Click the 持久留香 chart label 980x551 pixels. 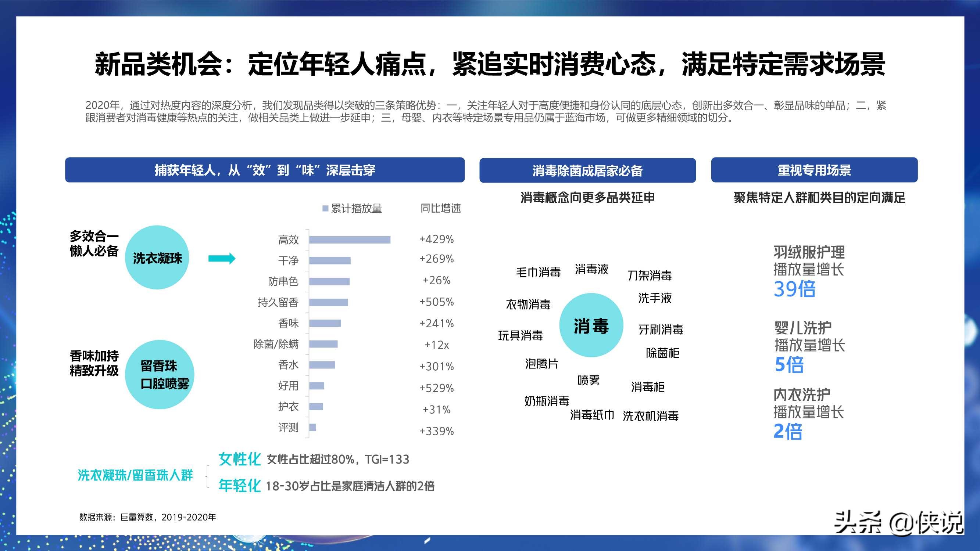278,302
